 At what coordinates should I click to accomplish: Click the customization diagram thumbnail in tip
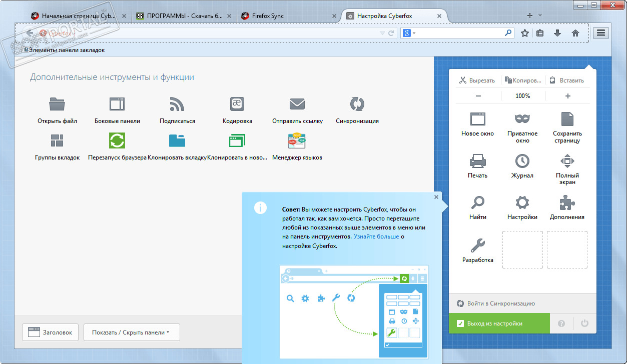point(354,311)
